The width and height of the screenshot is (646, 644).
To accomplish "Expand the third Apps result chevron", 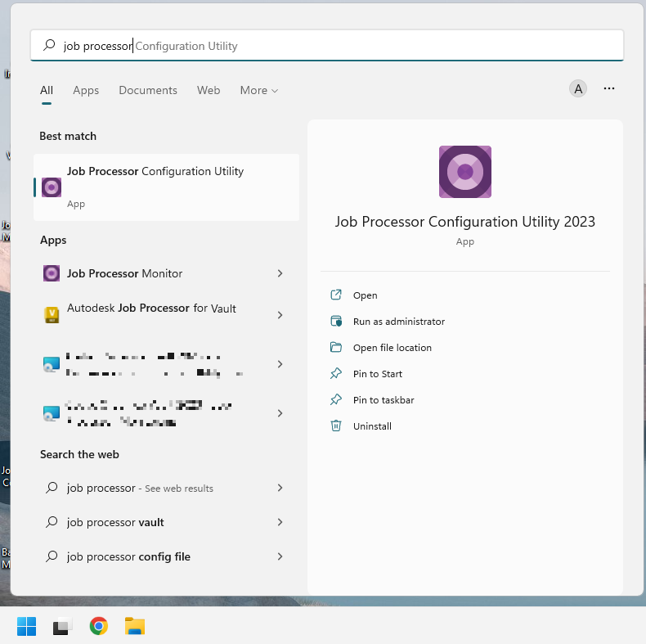I will (280, 364).
